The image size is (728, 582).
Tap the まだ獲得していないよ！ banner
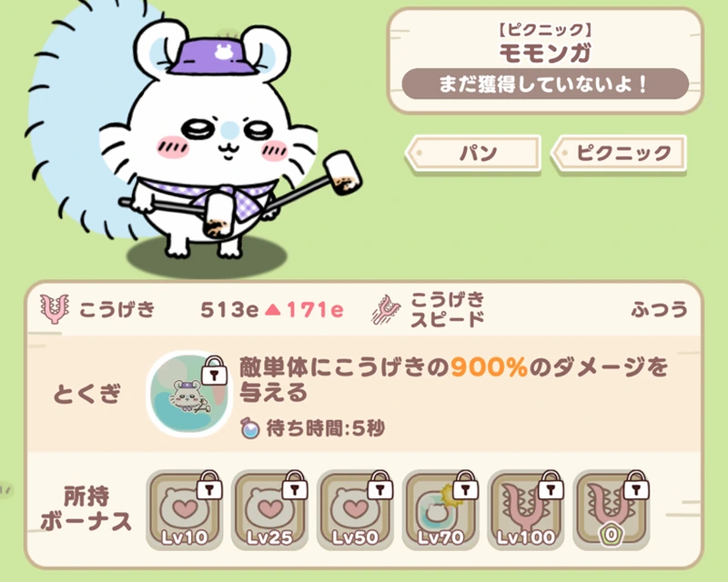coord(545,84)
